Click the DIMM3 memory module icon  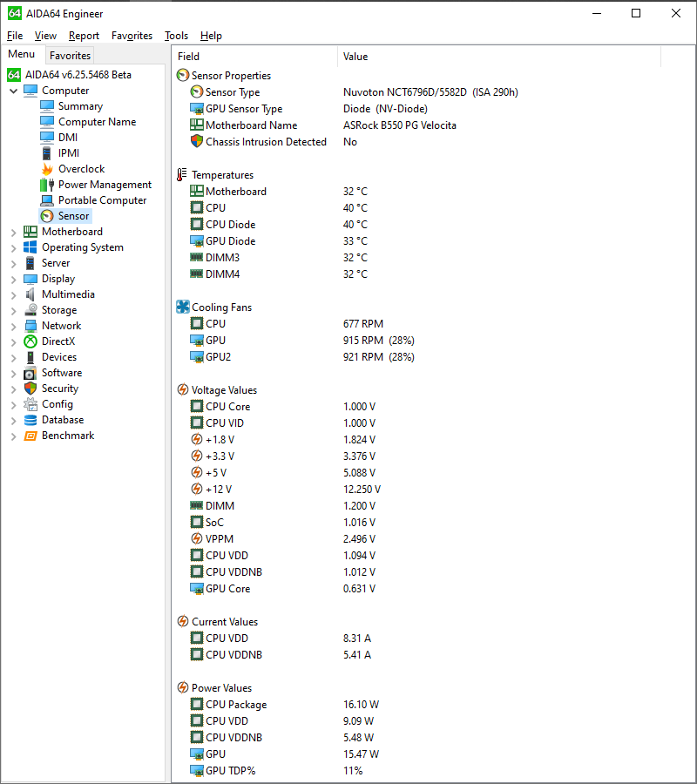pos(197,258)
